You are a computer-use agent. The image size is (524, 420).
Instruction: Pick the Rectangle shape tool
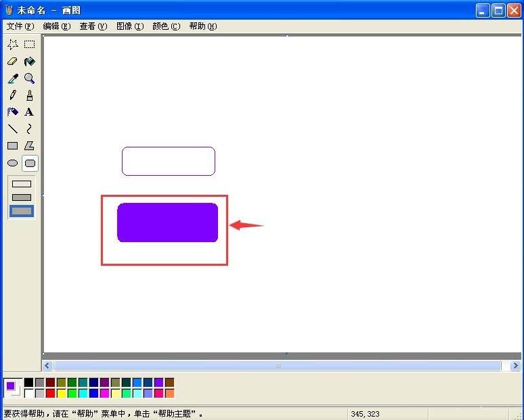[x=13, y=145]
